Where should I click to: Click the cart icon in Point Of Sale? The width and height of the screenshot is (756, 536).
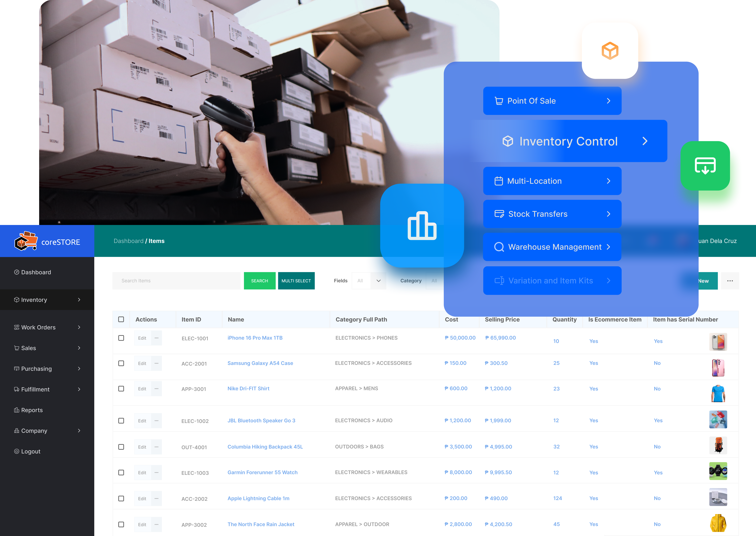click(499, 101)
